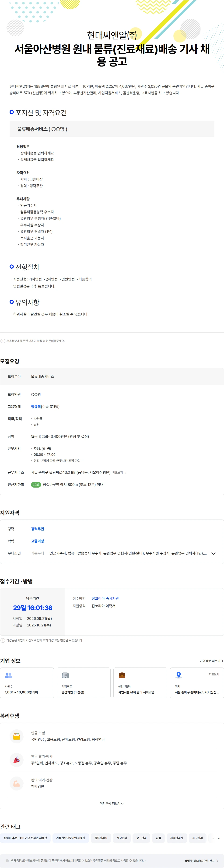Image resolution: width=224 pixels, height=868 pixels.
Task: Click the 사업시설 유지.관리 서비스업 card
Action: tap(140, 683)
